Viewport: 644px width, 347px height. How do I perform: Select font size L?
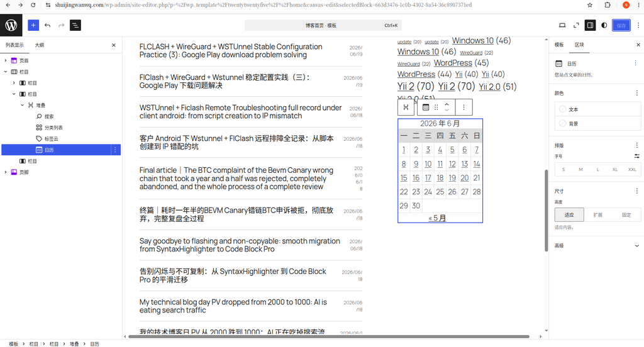coord(598,169)
